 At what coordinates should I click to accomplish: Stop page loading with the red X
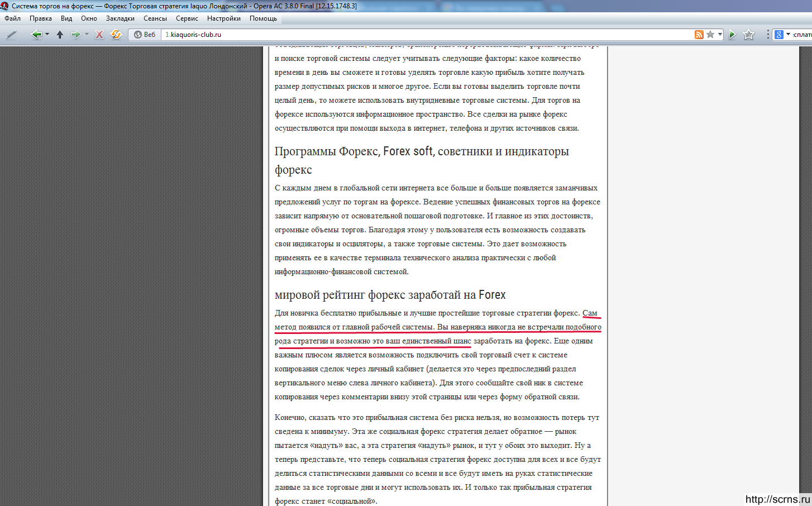[99, 35]
